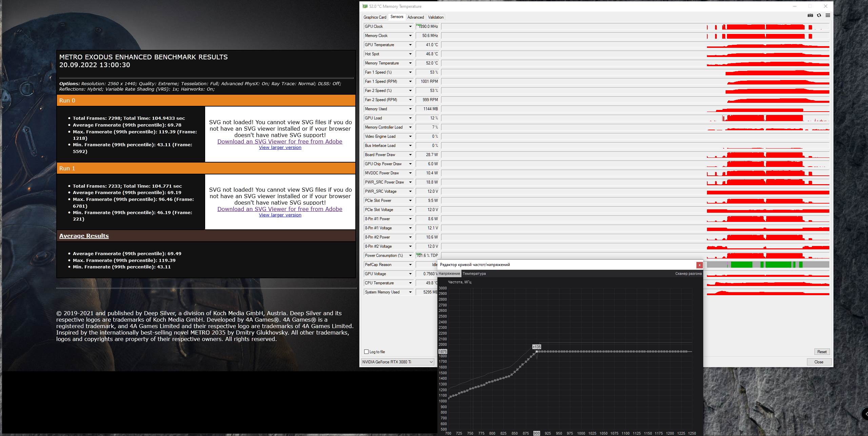Click Download SVG Viewer link in Run 1
Image resolution: width=868 pixels, height=436 pixels.
(280, 209)
